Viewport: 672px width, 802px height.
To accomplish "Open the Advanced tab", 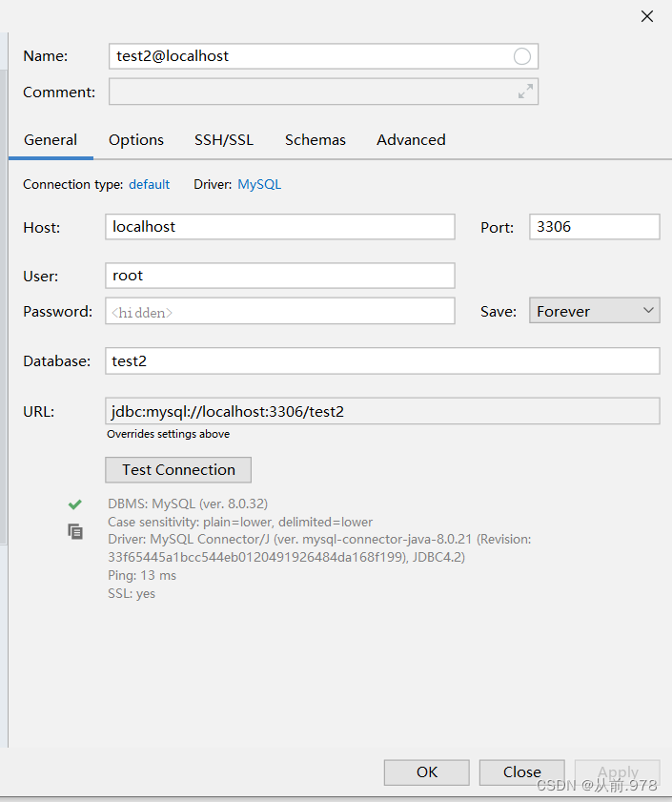I will pos(411,140).
